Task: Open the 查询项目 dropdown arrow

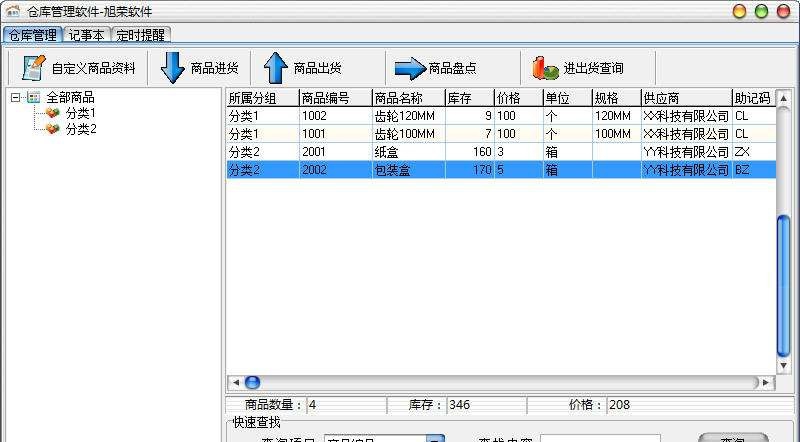Action: [435, 439]
